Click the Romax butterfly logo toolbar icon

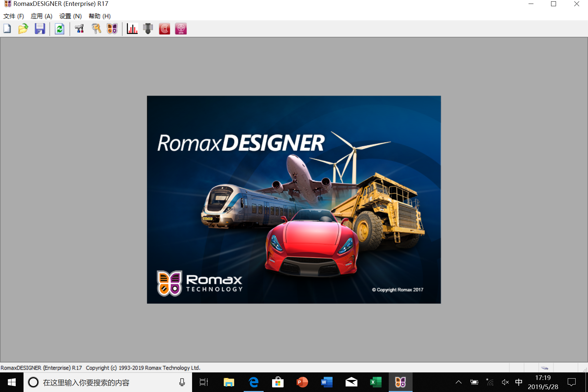coord(112,29)
